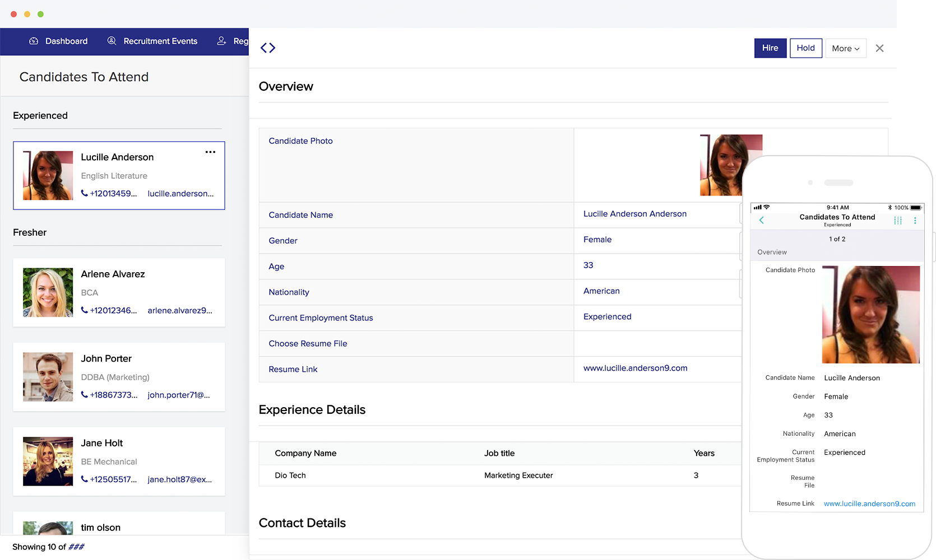The image size is (936, 560).
Task: Click the Experienced employment status value in Overview table
Action: coord(608,316)
